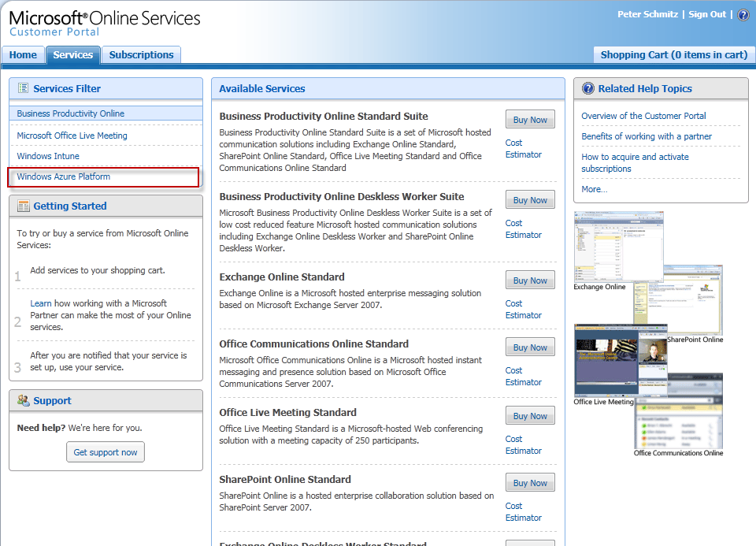
Task: Open Cost Estimator for Business Productivity Standard Suite
Action: tap(523, 149)
